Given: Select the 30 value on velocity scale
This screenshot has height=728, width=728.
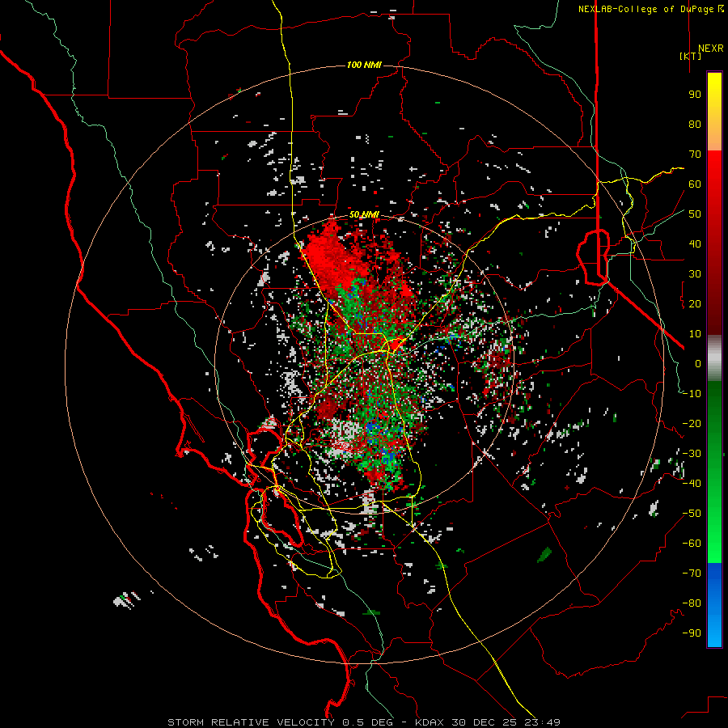Looking at the screenshot, I should 695,274.
